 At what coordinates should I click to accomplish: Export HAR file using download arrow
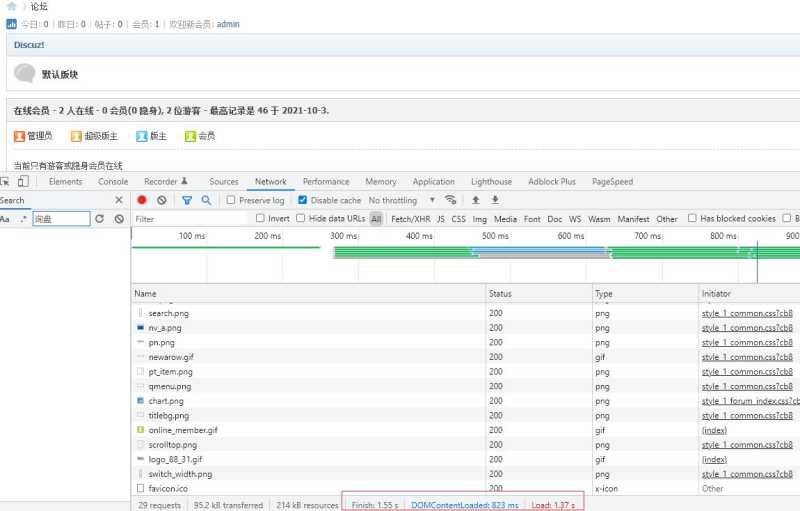point(495,200)
